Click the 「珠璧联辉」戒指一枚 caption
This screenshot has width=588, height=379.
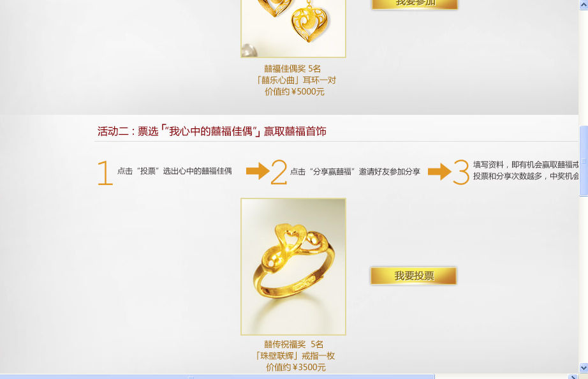pyautogui.click(x=295, y=356)
